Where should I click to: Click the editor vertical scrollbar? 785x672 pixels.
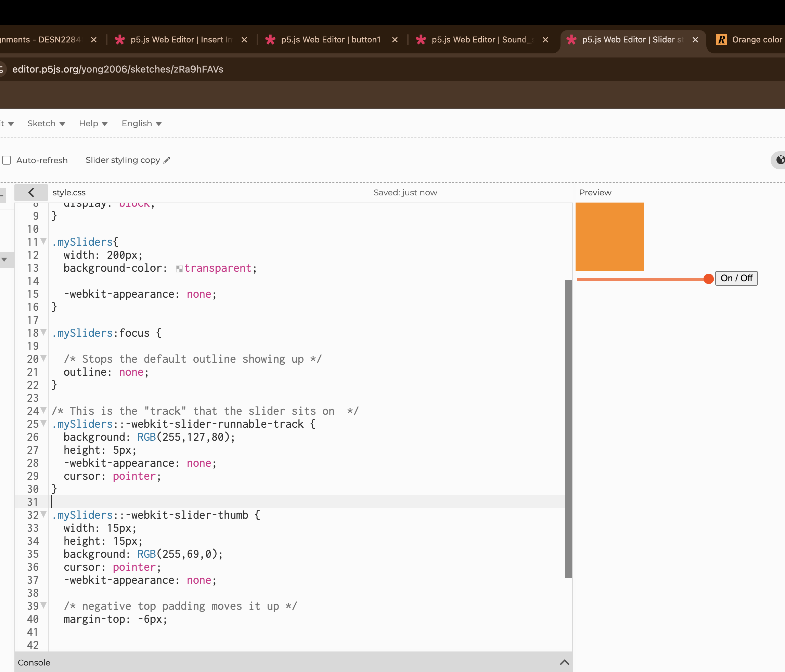pos(568,429)
